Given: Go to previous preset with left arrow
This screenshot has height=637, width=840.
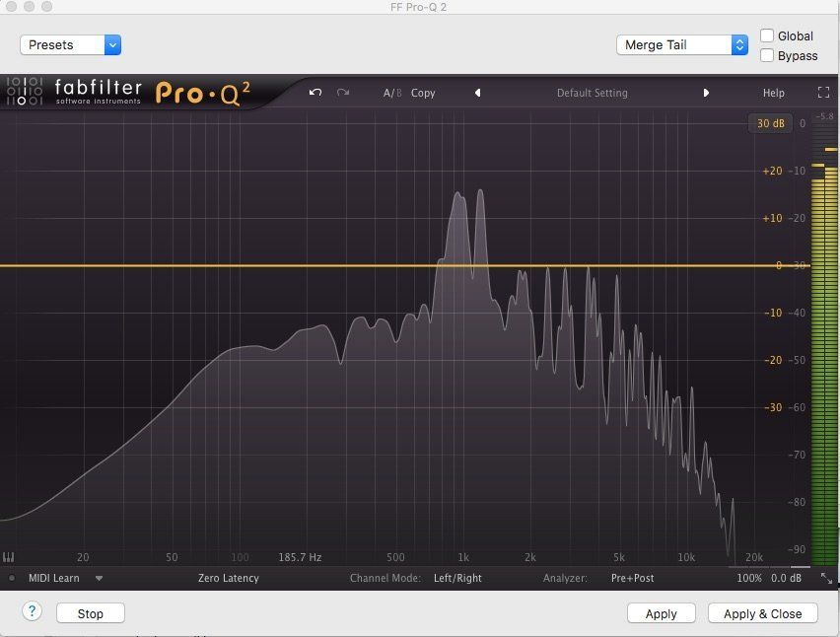Looking at the screenshot, I should 477,93.
